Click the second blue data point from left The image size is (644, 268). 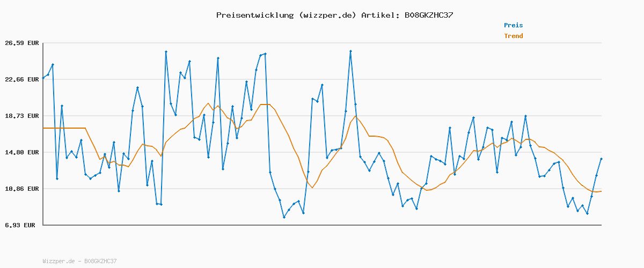[48, 75]
